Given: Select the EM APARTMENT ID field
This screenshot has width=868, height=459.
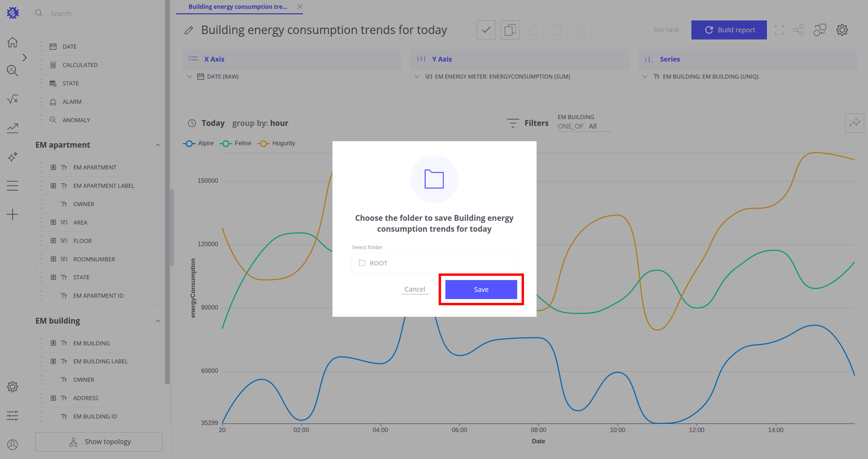Looking at the screenshot, I should (x=98, y=296).
